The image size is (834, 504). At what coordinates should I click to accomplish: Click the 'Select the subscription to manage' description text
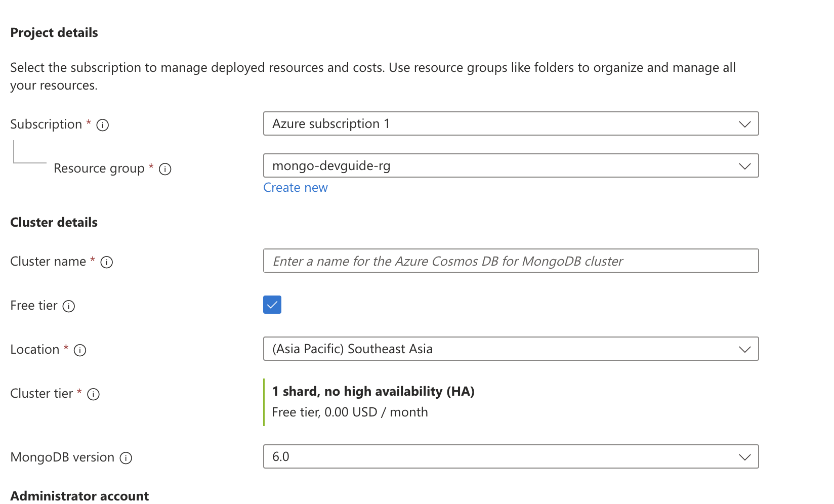pos(373,76)
